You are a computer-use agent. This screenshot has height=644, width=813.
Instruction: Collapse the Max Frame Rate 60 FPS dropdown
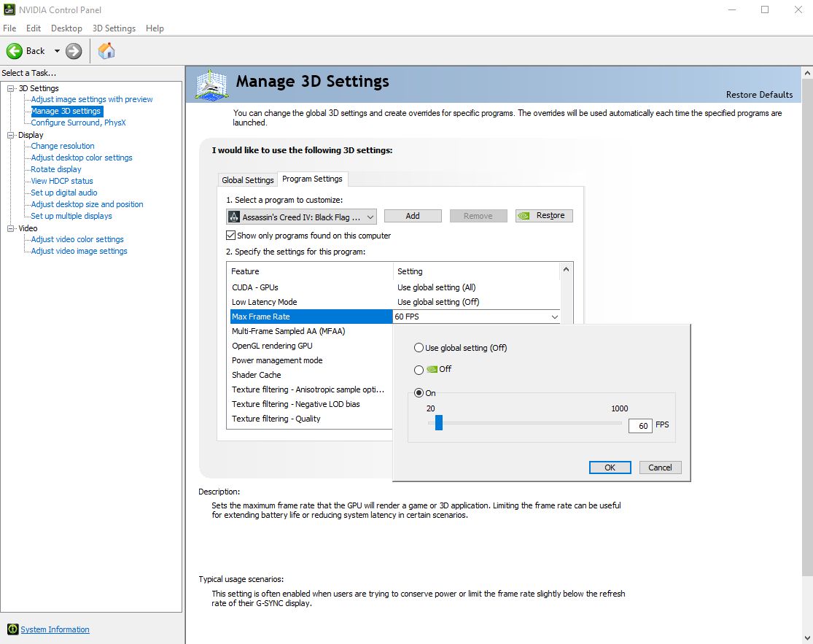pos(554,317)
